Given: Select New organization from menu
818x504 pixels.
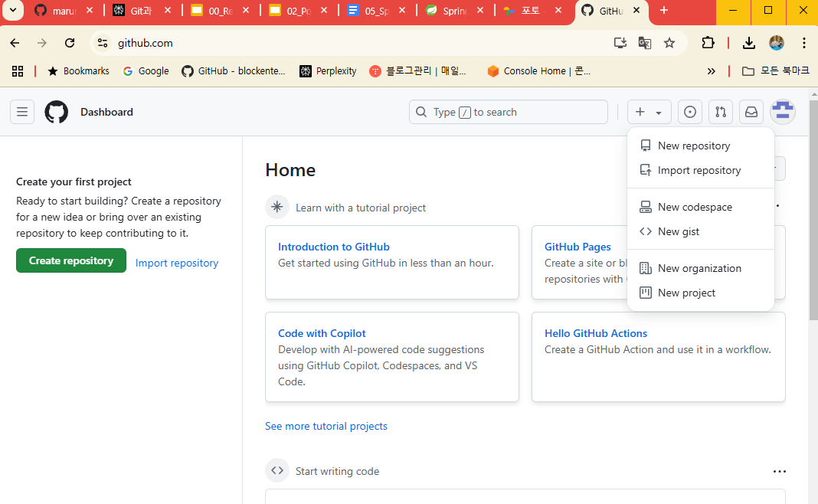Looking at the screenshot, I should point(701,268).
